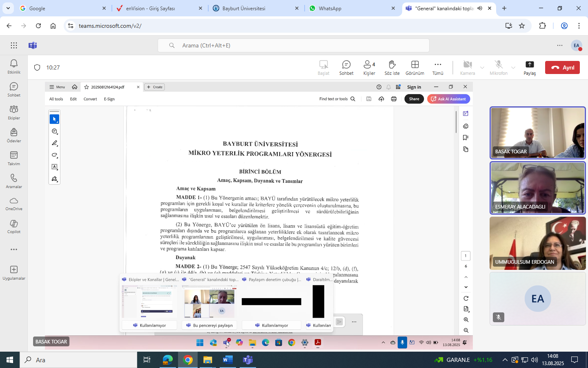The image size is (588, 368).
Task: Open Word from the Windows taskbar
Action: coord(227,360)
